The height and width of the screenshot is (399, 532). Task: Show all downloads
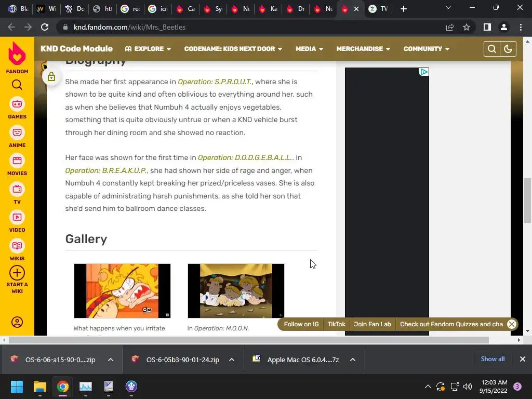[493, 359]
